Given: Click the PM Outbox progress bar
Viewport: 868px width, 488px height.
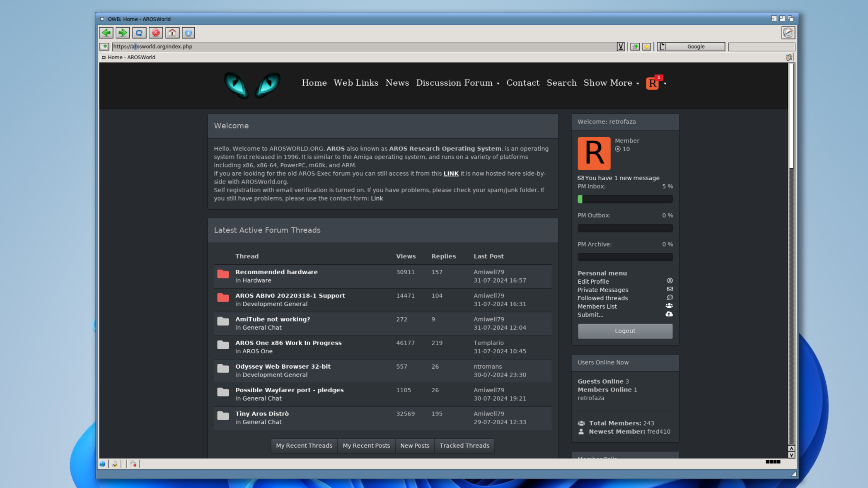Looking at the screenshot, I should pyautogui.click(x=625, y=228).
